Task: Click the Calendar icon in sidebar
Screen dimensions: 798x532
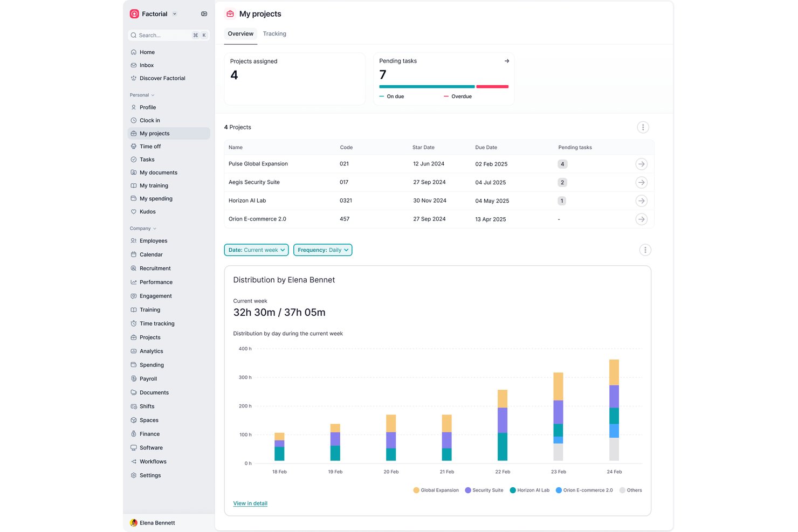Action: [134, 254]
